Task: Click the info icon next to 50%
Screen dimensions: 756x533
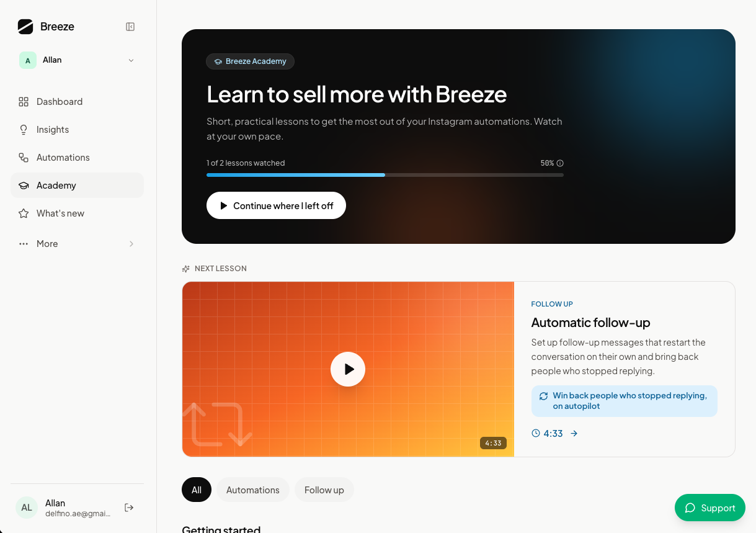Action: click(x=560, y=163)
